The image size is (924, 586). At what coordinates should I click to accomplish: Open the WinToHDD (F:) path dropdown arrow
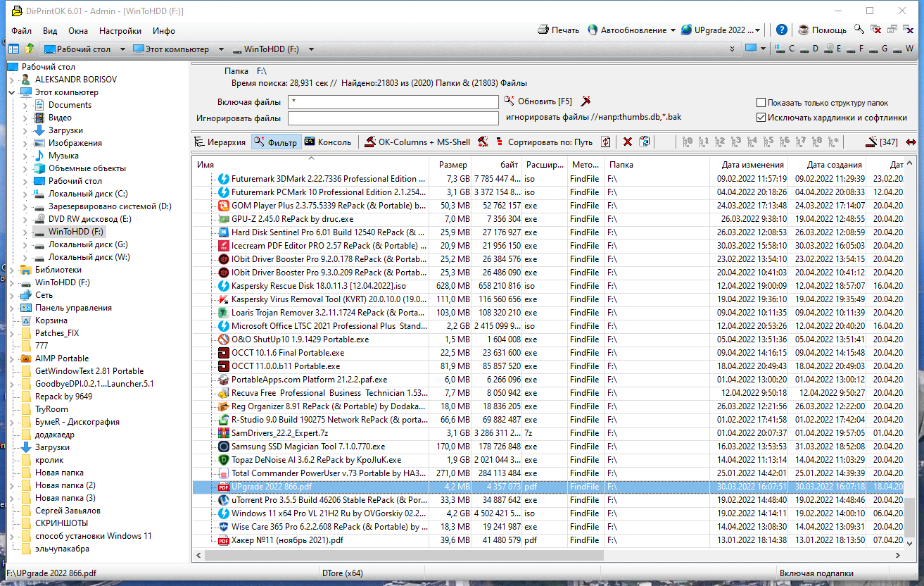[x=310, y=49]
